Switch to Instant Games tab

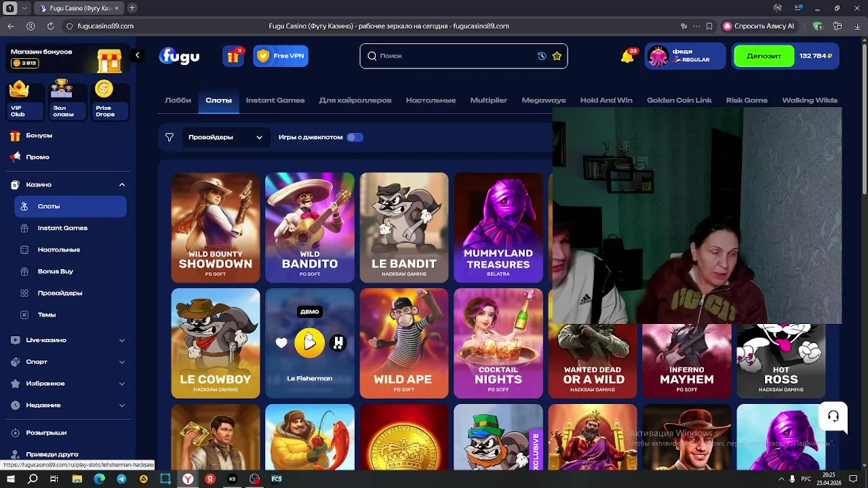pyautogui.click(x=275, y=100)
